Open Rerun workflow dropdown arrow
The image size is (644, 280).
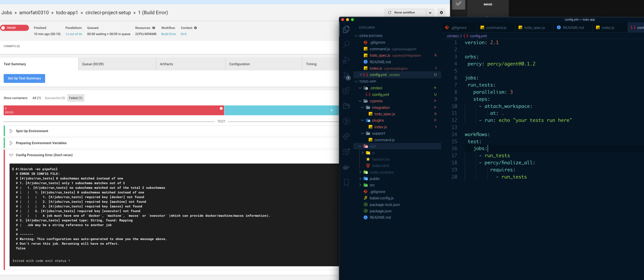pyautogui.click(x=430, y=13)
